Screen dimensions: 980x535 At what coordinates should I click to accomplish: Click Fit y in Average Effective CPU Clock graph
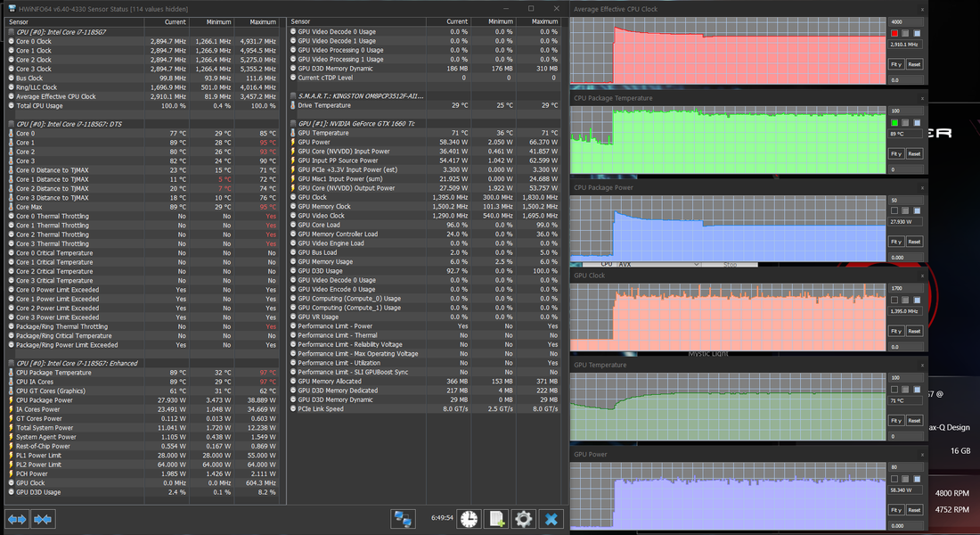(895, 64)
